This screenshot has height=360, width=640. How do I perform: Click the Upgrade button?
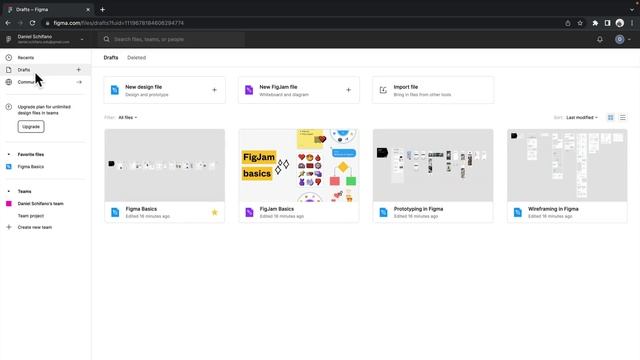pos(31,127)
